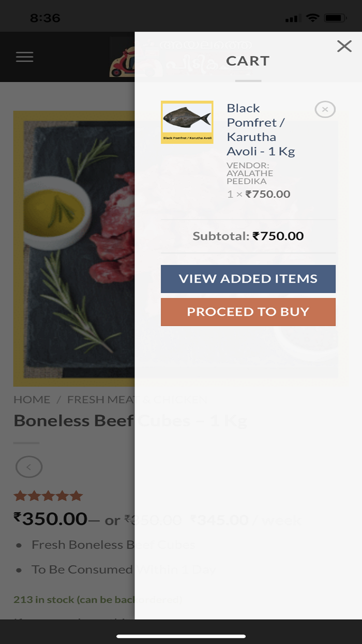Screen dimensions: 362x644
Task: Go to previous product using circled arrow
Action: tap(29, 467)
